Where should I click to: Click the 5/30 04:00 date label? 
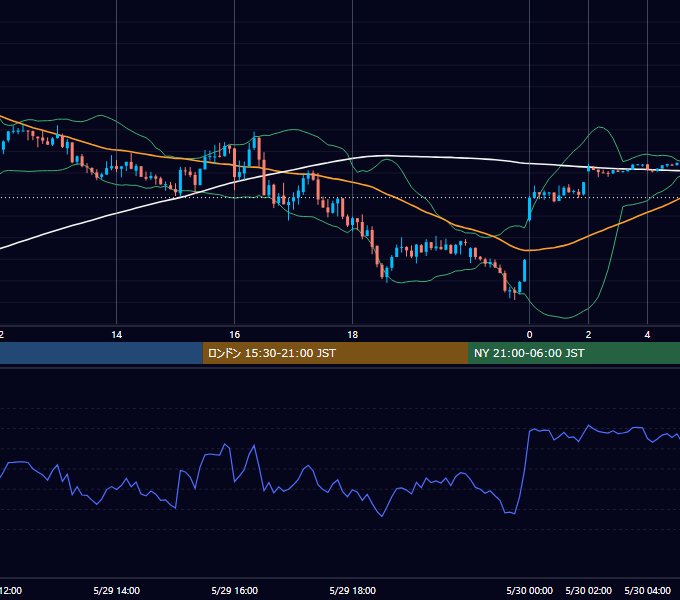pyautogui.click(x=647, y=590)
